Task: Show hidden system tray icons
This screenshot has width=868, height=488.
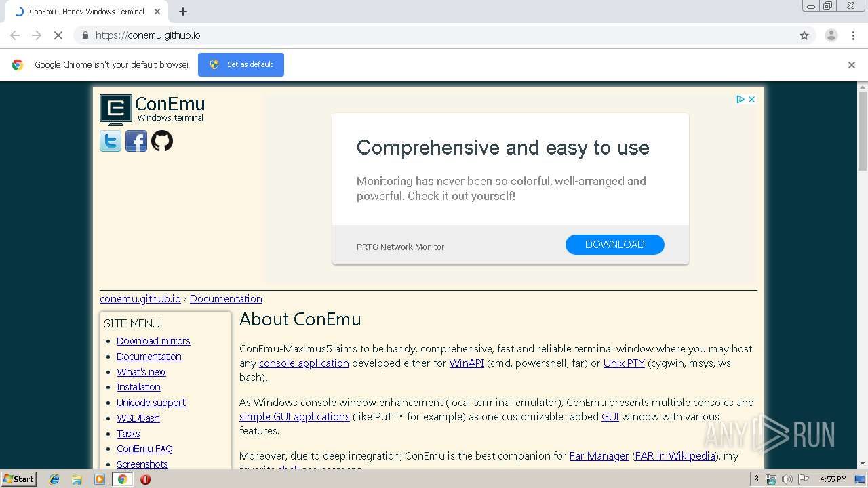Action: pos(756,479)
